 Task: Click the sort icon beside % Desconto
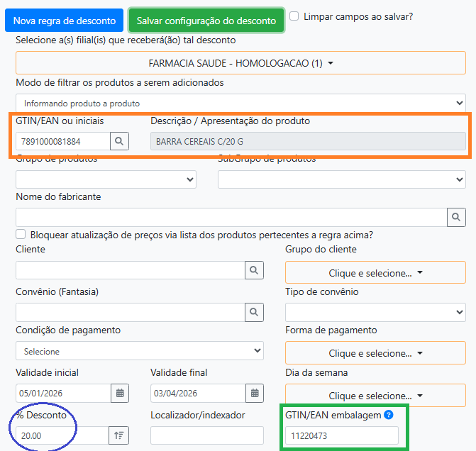(x=118, y=435)
